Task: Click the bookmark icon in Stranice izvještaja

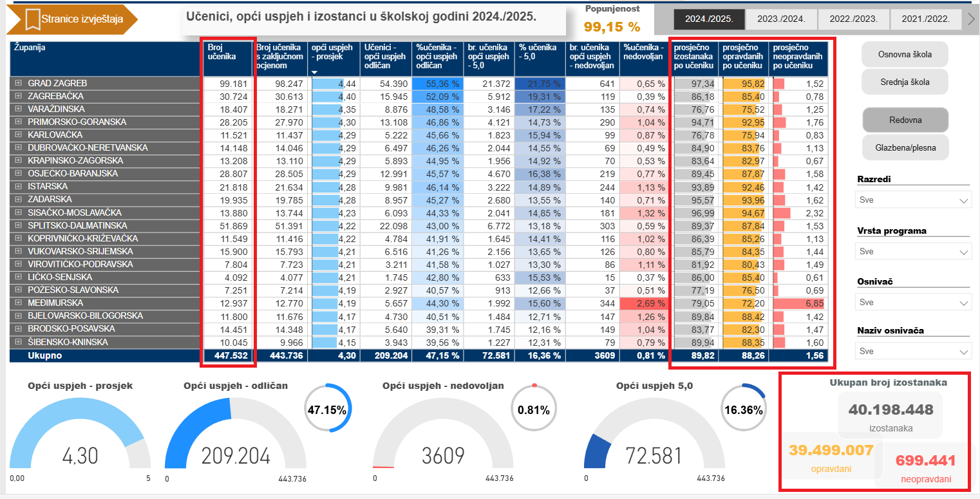Action: click(33, 19)
